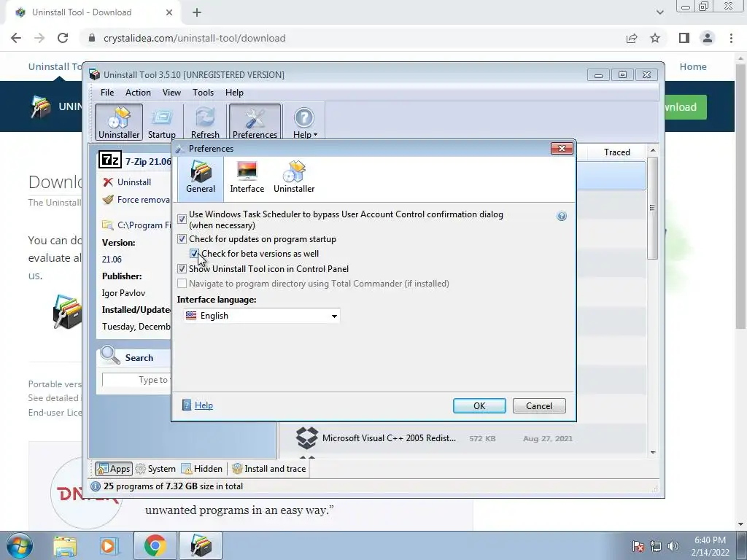
Task: Reload the Chrome page
Action: tap(63, 38)
